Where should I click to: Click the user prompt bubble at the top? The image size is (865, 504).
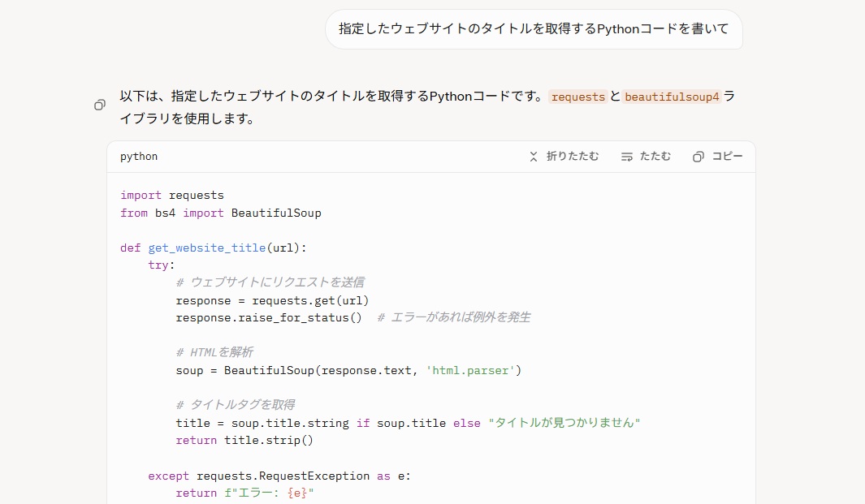534,29
